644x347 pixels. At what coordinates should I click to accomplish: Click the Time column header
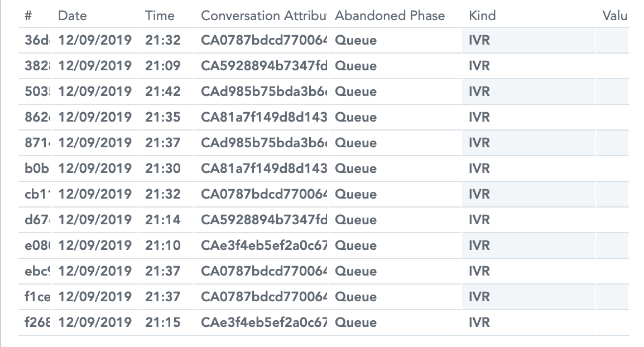click(160, 16)
